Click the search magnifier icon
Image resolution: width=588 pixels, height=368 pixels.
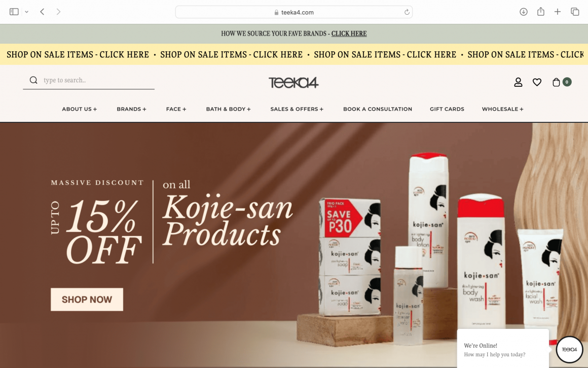[33, 80]
